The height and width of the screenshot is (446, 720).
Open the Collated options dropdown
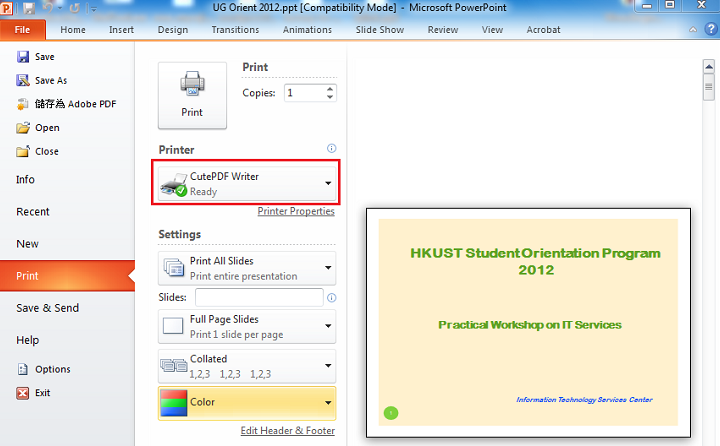click(328, 365)
